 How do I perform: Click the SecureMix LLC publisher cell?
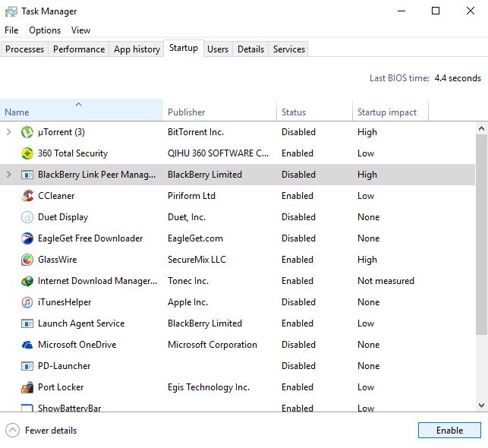[x=197, y=260]
